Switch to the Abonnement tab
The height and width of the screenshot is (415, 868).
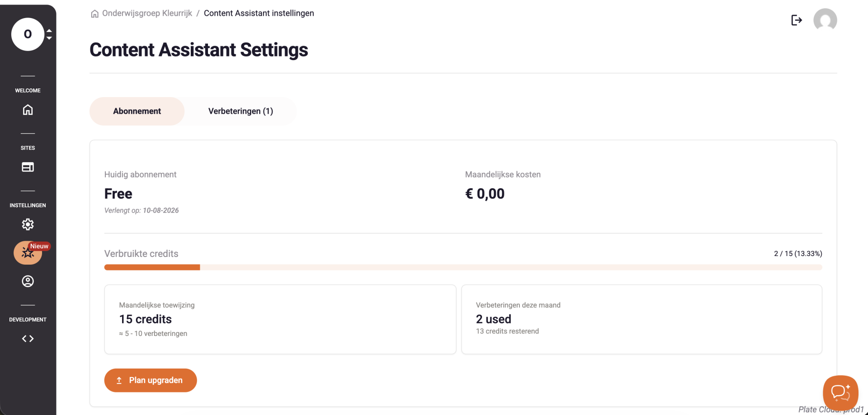point(137,111)
